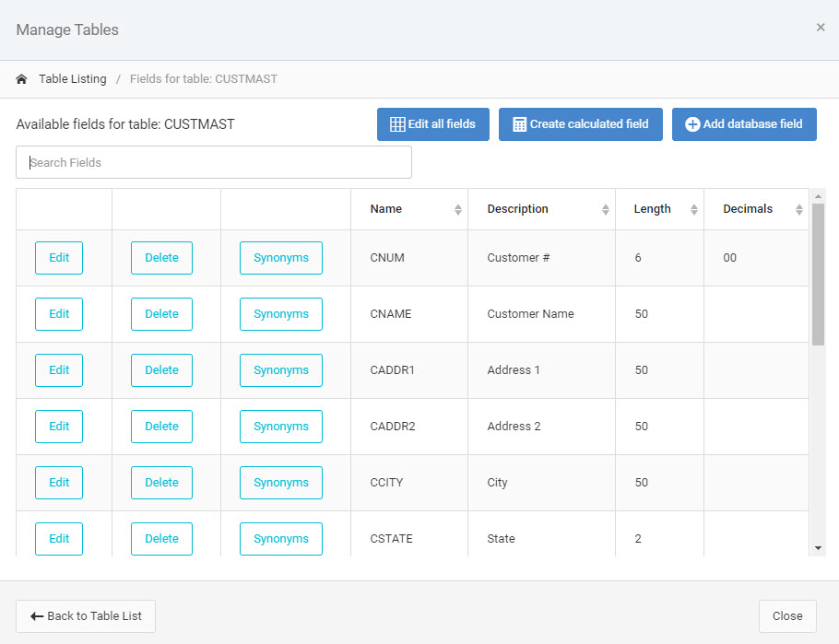The width and height of the screenshot is (839, 644).
Task: Delete the CSTATE field
Action: pos(161,539)
